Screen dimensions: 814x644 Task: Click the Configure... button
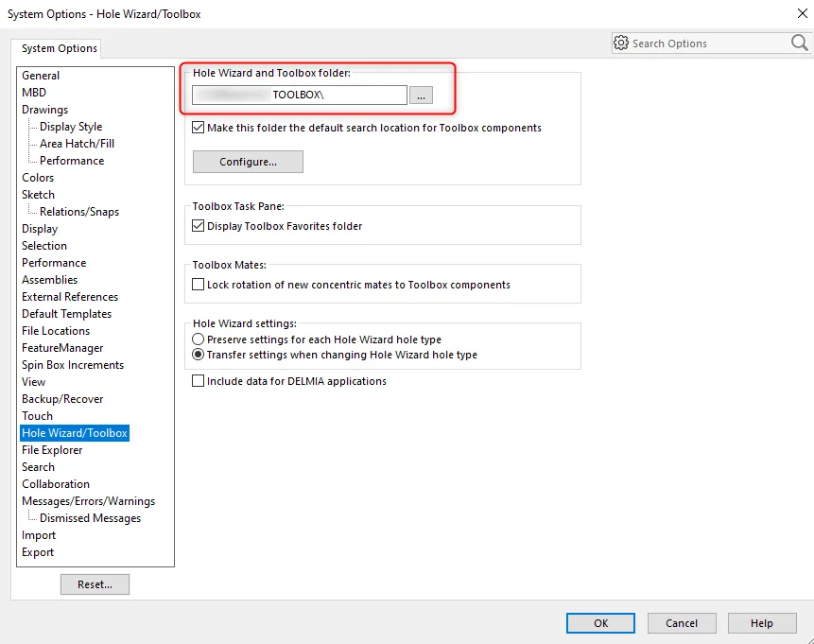[x=248, y=162]
